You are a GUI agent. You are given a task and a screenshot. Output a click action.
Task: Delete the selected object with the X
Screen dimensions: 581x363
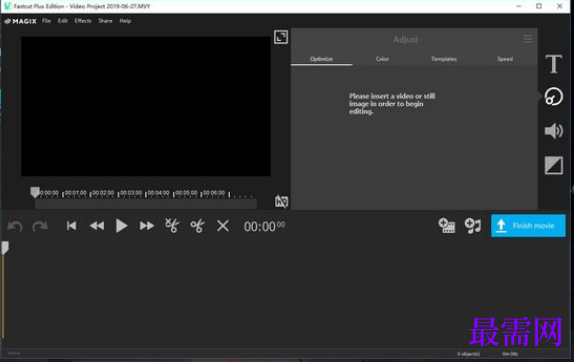(223, 226)
